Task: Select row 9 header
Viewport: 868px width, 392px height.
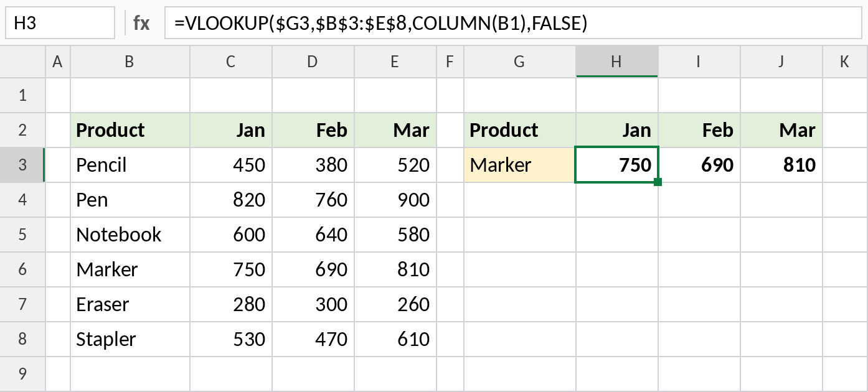Action: coord(22,374)
